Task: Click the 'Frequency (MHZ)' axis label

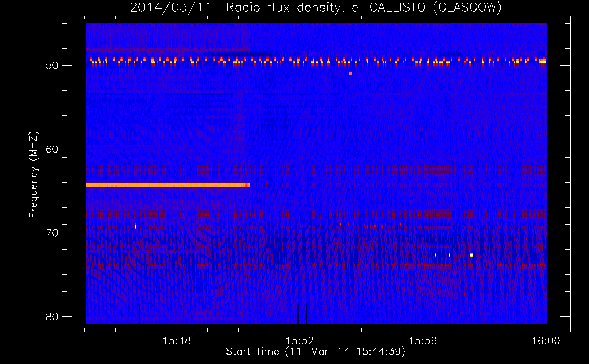Action: [x=33, y=174]
